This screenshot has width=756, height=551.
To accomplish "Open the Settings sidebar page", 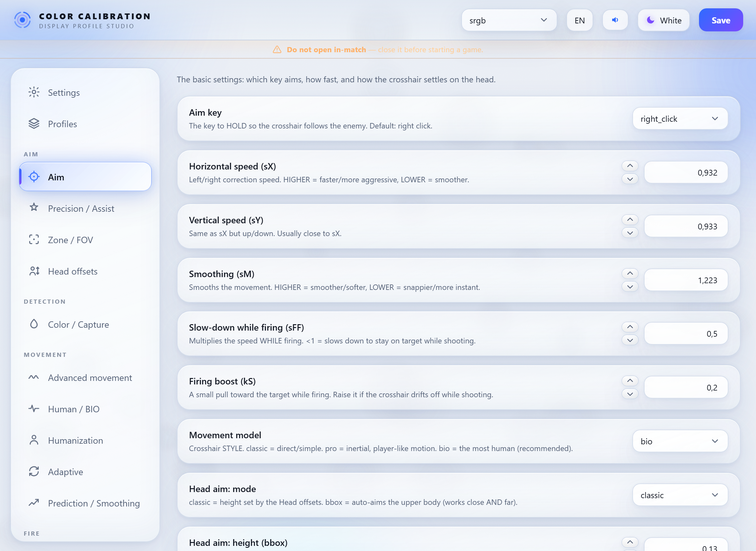I will (x=86, y=92).
